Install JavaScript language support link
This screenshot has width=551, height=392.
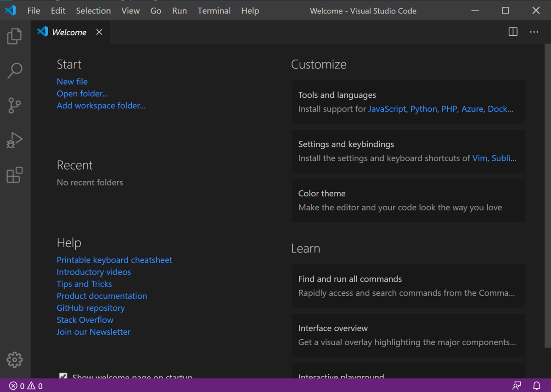pos(387,109)
